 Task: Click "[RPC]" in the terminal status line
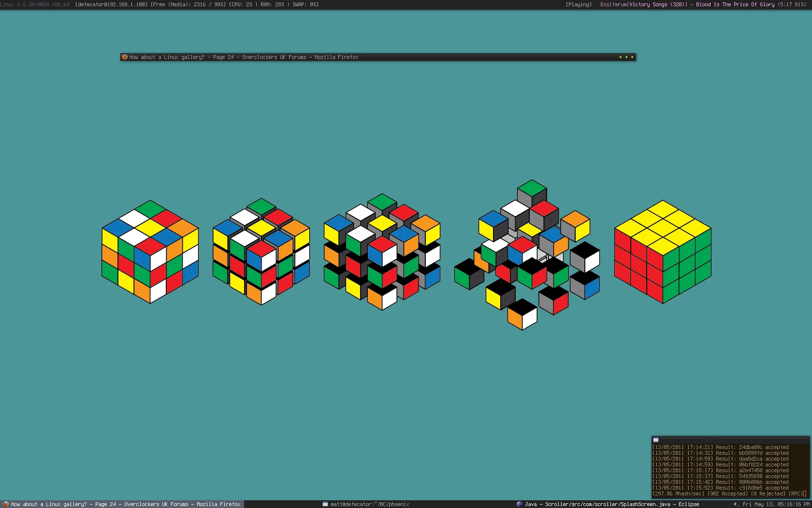(796, 494)
